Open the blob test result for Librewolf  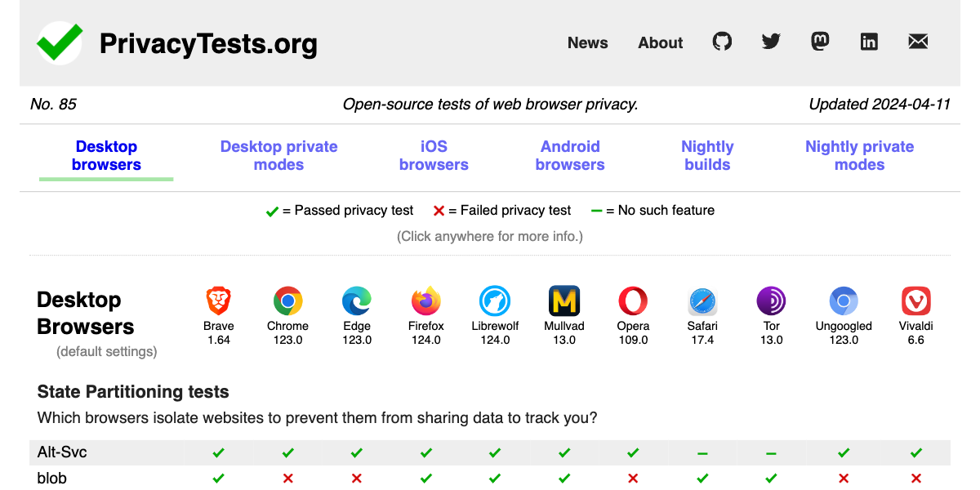pos(495,479)
